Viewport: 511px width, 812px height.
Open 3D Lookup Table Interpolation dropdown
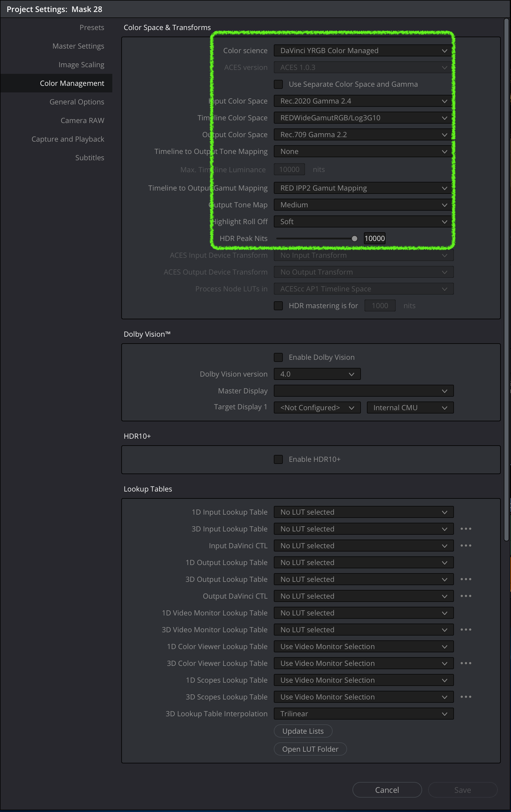[x=364, y=714]
